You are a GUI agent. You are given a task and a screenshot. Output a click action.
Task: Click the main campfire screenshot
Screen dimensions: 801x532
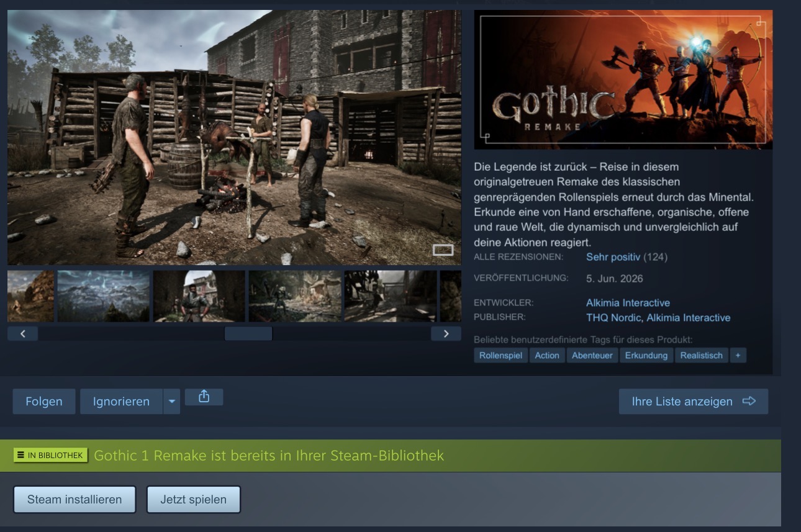234,137
